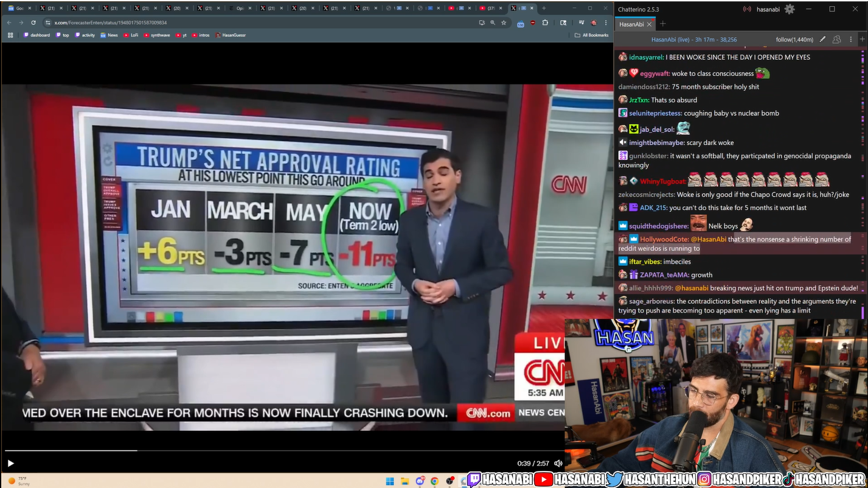This screenshot has width=868, height=488.
Task: Open the News bookmark
Action: (109, 35)
